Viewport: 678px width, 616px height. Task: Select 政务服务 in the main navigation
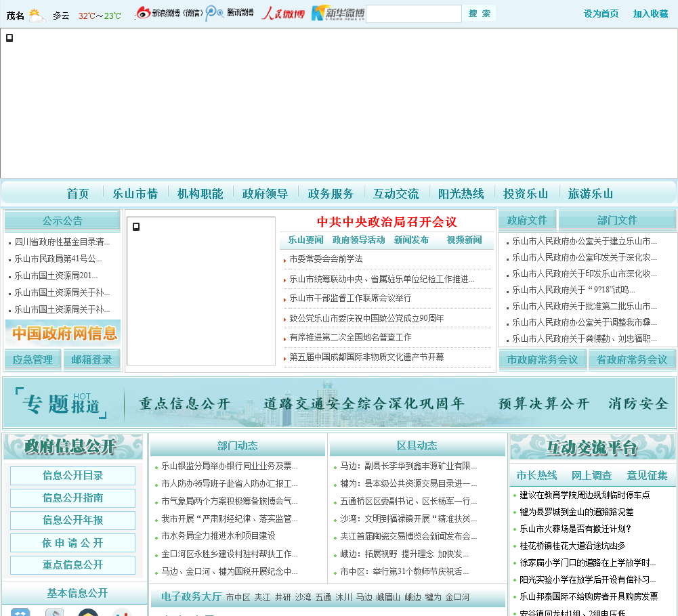coord(331,194)
